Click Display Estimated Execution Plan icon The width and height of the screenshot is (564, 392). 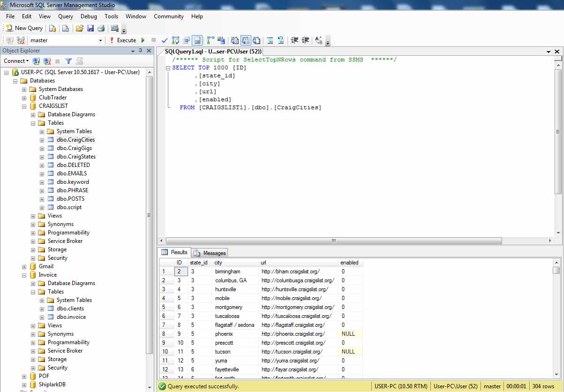[x=176, y=40]
